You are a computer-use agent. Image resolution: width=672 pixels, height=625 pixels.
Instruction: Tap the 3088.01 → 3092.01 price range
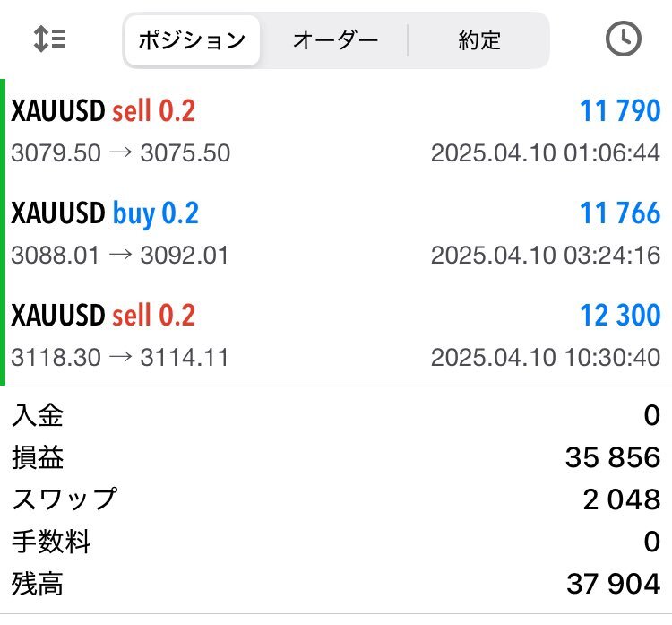pyautogui.click(x=120, y=256)
